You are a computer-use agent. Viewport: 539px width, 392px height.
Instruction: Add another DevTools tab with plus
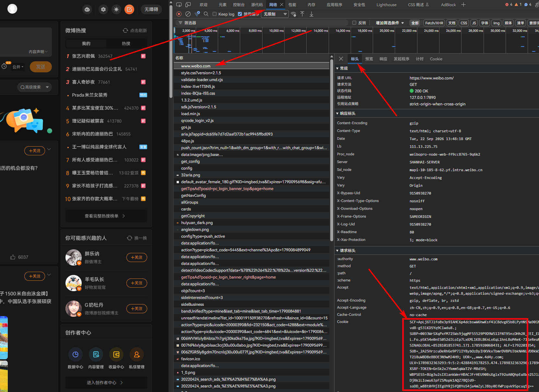463,5
